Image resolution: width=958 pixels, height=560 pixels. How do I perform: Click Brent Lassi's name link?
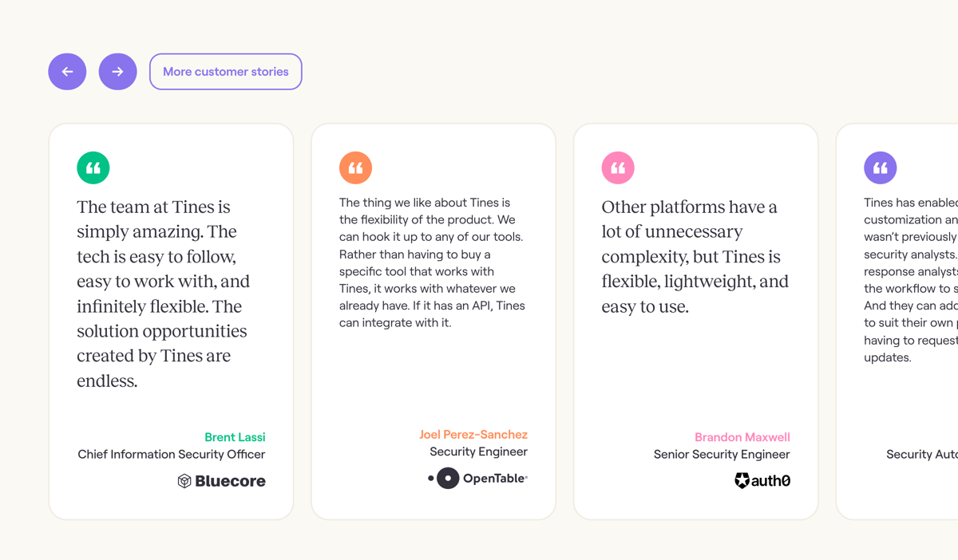point(235,436)
